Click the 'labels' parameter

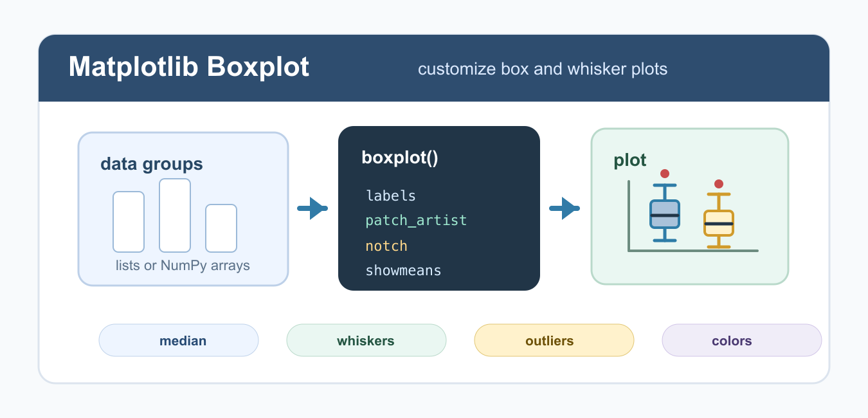click(391, 195)
